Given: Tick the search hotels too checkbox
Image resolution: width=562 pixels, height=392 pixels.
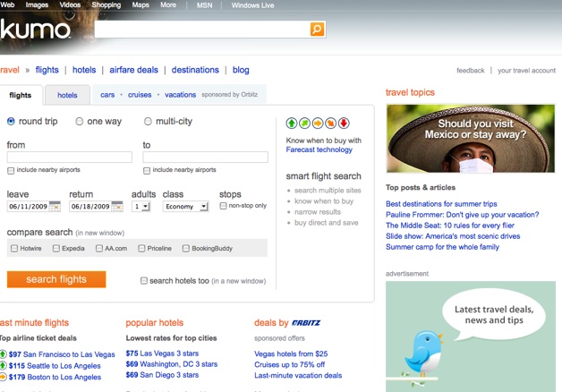Looking at the screenshot, I should click(x=144, y=281).
